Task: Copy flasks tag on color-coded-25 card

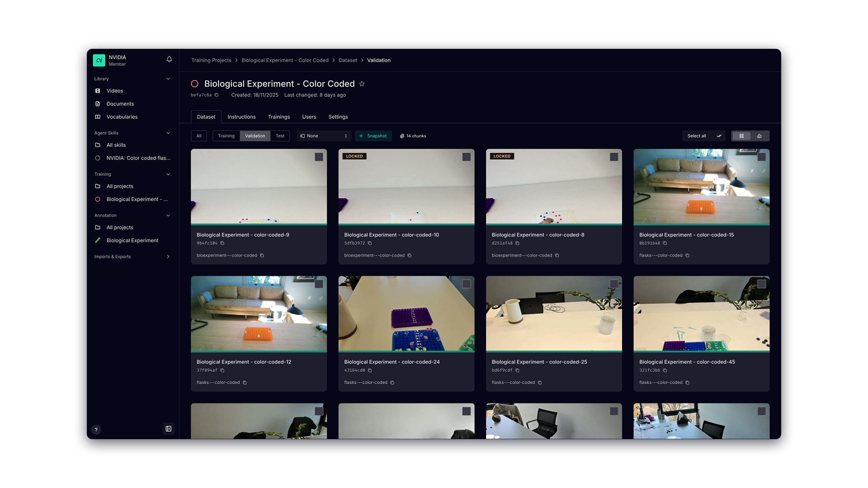Action: 540,382
